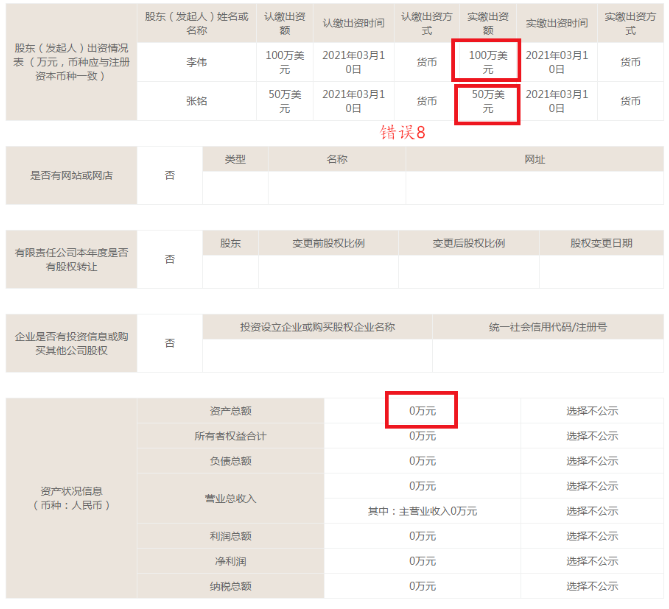
Task: Click the 0万元 value for 净利润
Action: point(422,561)
